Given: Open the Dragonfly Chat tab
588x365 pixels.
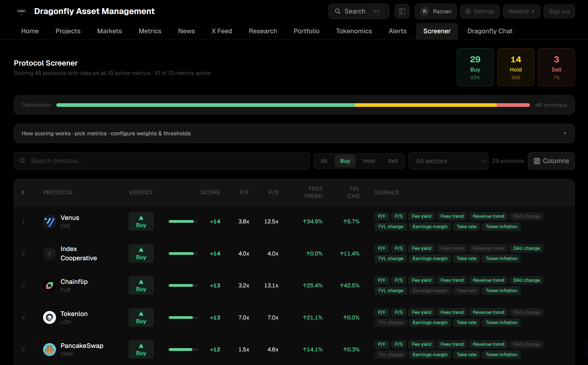Looking at the screenshot, I should tap(490, 31).
